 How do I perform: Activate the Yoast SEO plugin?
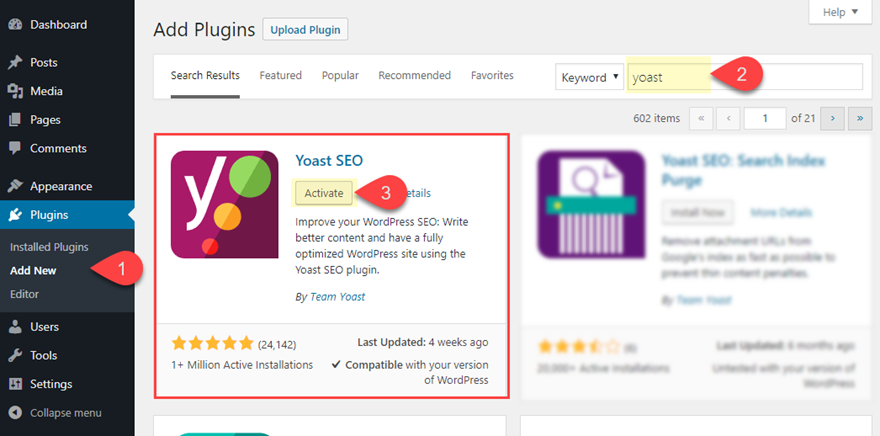coord(323,193)
